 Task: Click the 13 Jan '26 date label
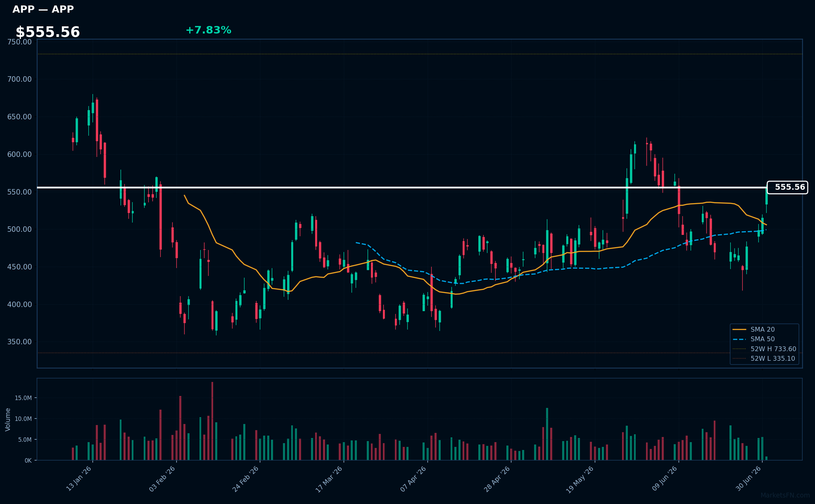[79, 479]
